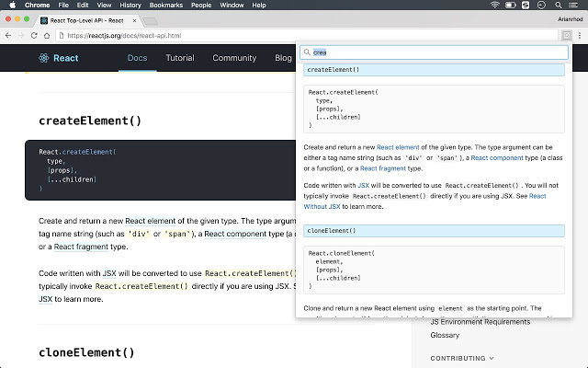
Task: Click the extension icon beside address bar
Action: (566, 35)
